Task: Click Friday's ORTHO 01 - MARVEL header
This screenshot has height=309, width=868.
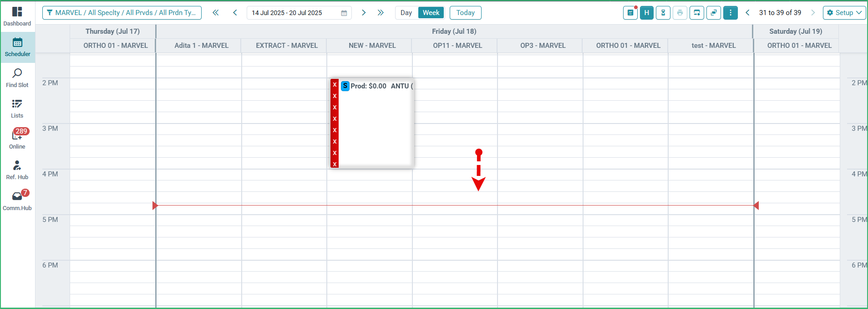Action: 628,46
